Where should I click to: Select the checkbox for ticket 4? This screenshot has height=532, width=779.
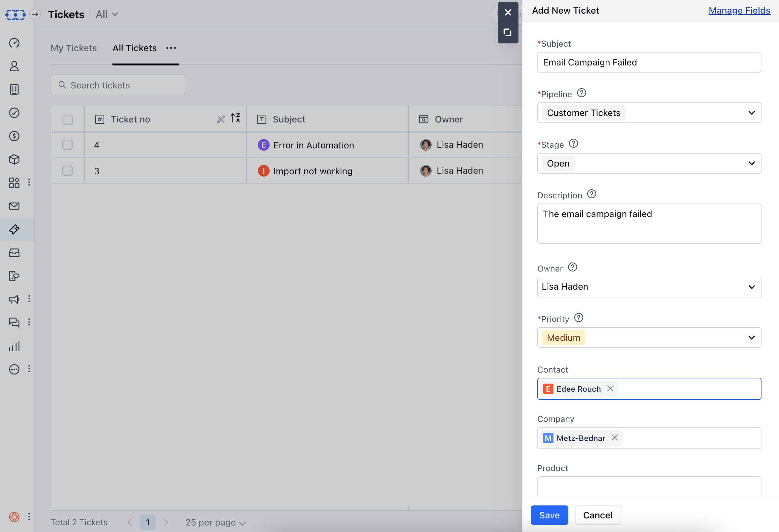pos(67,145)
